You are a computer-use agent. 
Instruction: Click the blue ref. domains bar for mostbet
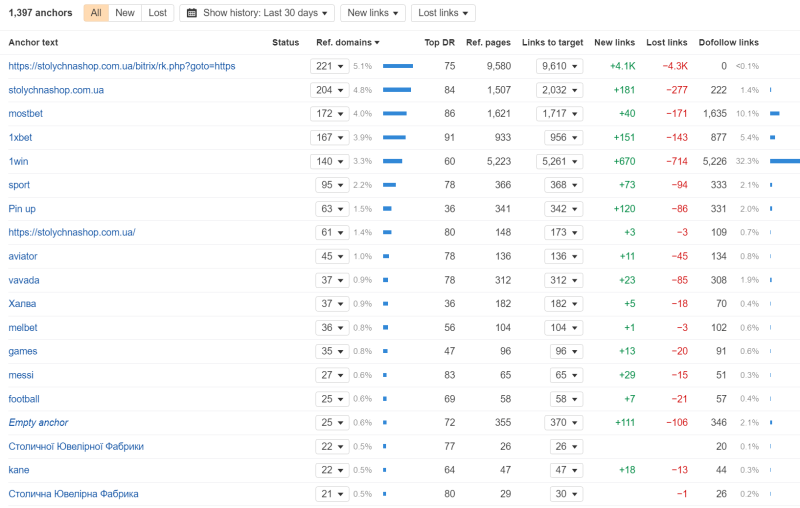click(394, 114)
